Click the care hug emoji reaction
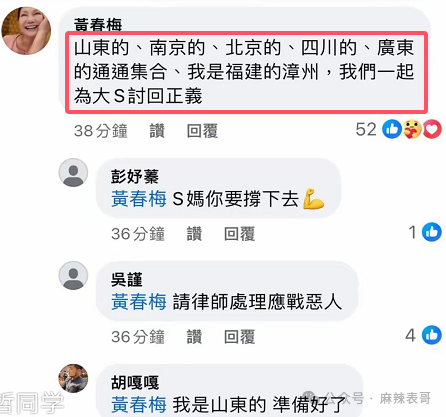This screenshot has height=417, width=446. point(412,129)
